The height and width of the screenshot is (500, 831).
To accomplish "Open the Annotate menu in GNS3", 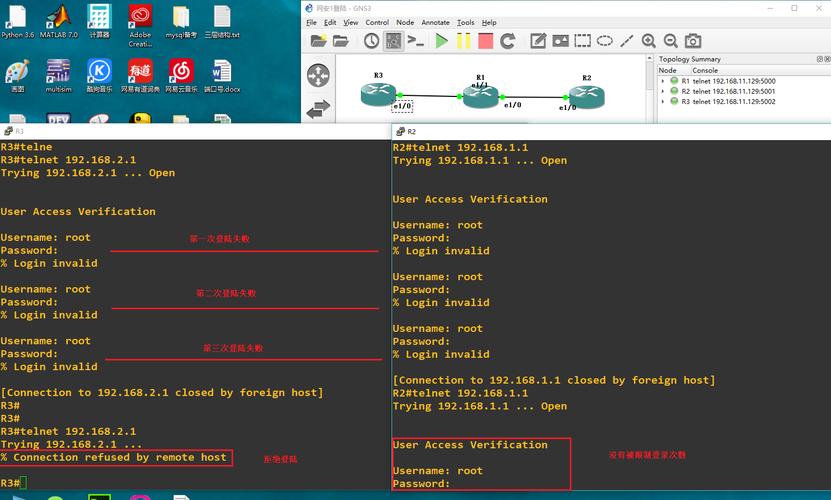I will (436, 22).
